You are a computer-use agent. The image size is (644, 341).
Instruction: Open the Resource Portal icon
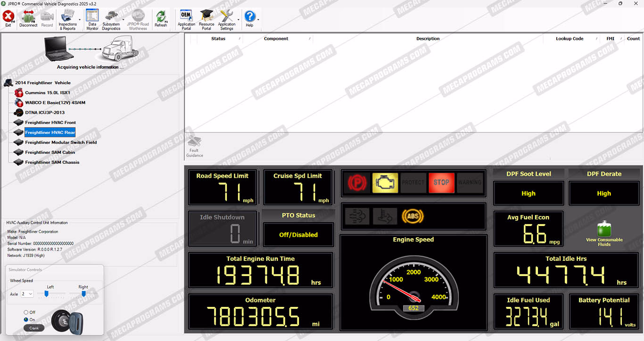(x=206, y=19)
